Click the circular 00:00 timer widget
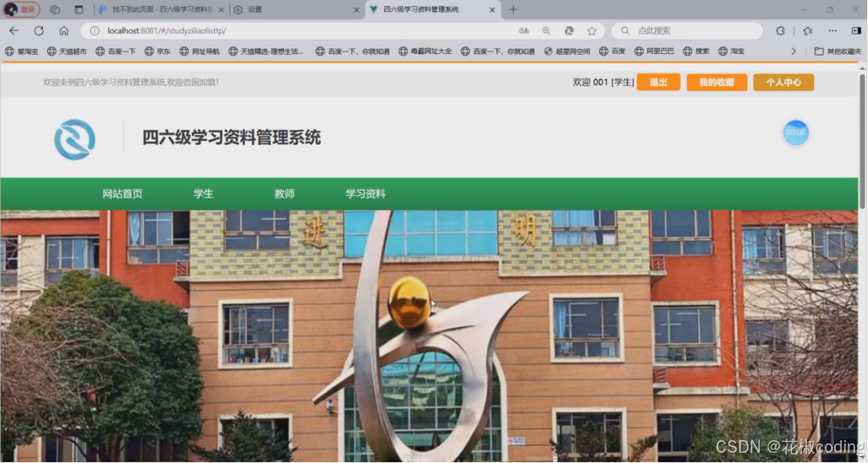The height and width of the screenshot is (463, 868). (795, 133)
